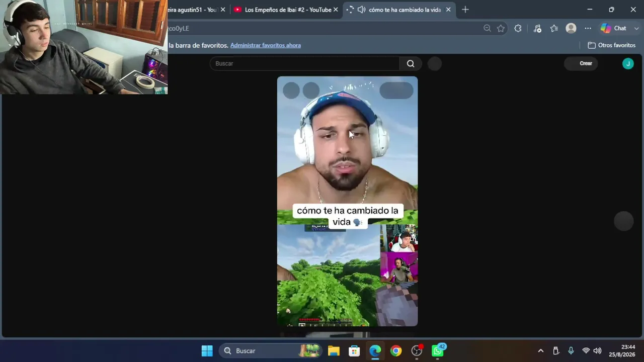
Task: Open OBS Studio from the taskbar
Action: (x=417, y=351)
